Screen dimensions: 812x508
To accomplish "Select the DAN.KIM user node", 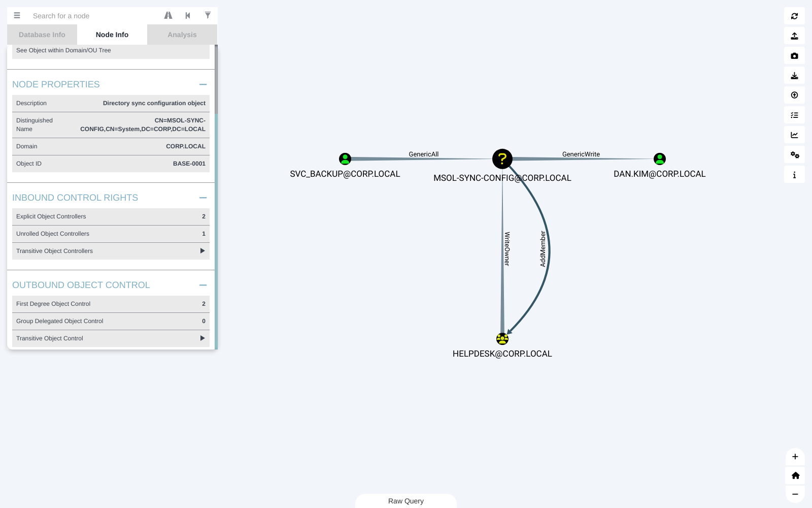I will (660, 159).
